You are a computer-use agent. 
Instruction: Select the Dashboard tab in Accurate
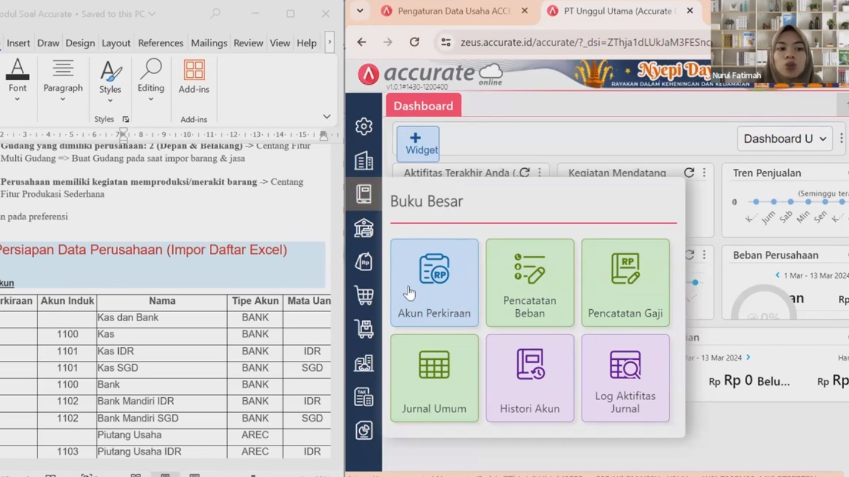click(x=423, y=106)
